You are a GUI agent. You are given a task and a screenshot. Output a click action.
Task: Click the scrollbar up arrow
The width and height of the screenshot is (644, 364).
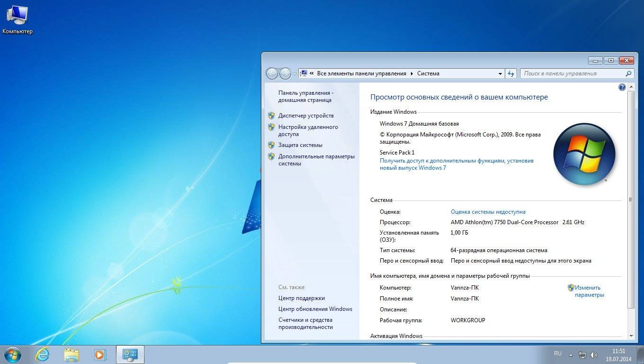coord(631,87)
